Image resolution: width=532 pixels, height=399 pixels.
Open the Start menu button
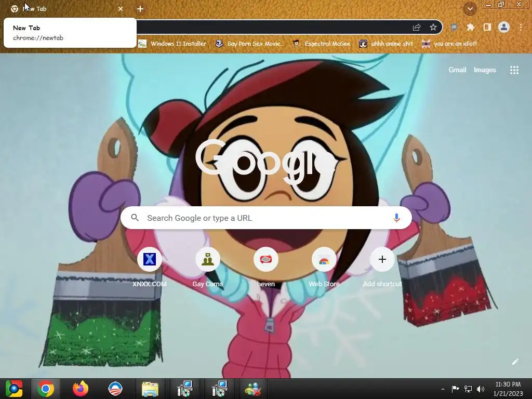tap(14, 389)
